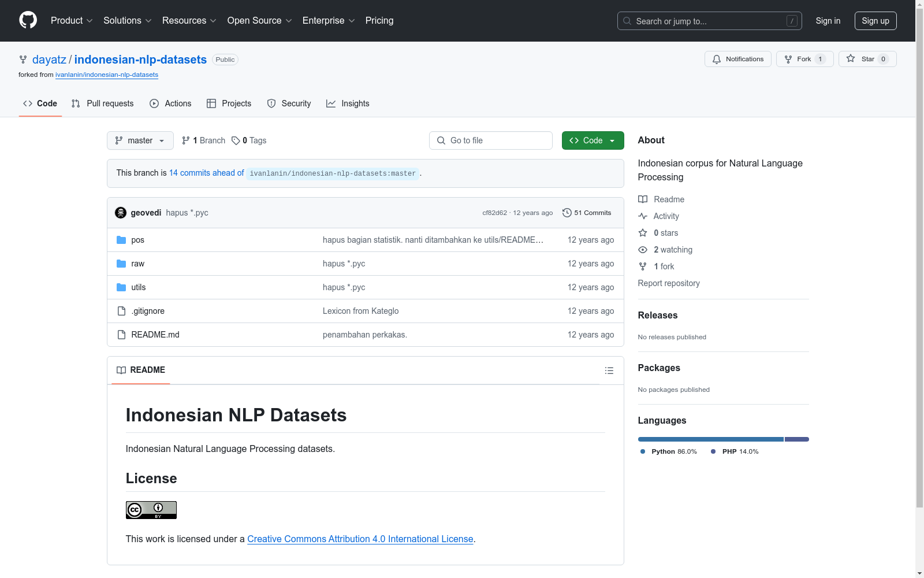Click the Python segment of language bar
This screenshot has width=924, height=578.
pyautogui.click(x=711, y=439)
